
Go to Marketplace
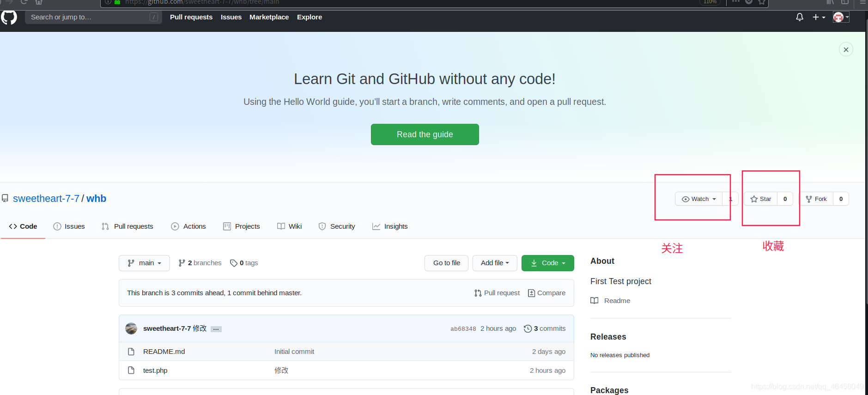coord(269,17)
